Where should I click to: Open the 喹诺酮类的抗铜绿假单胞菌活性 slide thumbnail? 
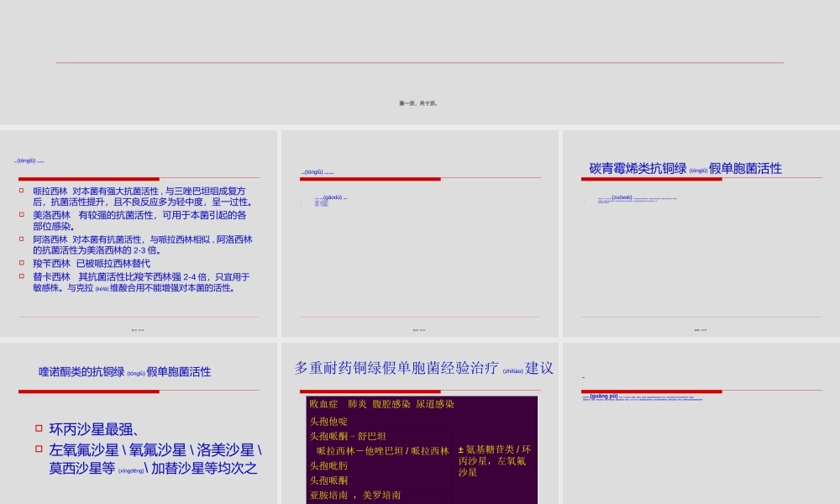[x=139, y=423]
